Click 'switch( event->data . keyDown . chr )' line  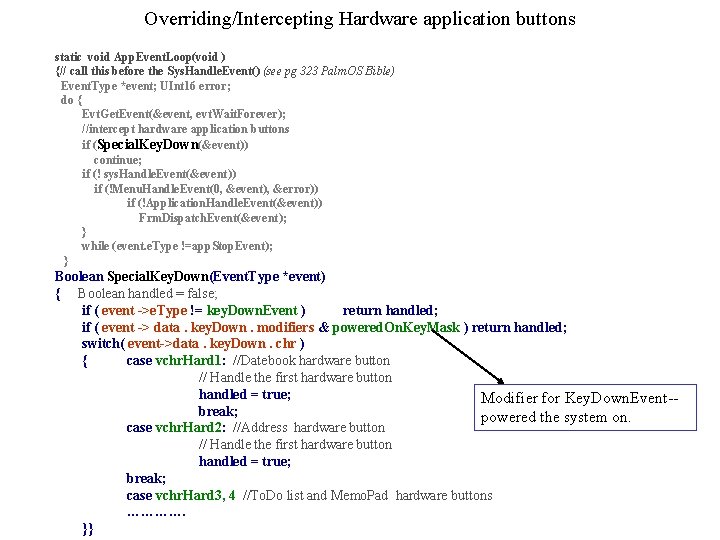pos(193,344)
